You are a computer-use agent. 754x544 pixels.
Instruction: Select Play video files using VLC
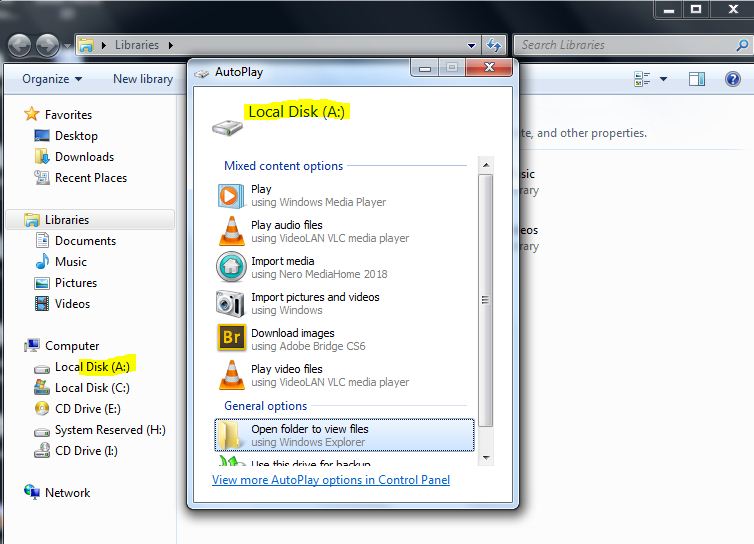point(344,376)
